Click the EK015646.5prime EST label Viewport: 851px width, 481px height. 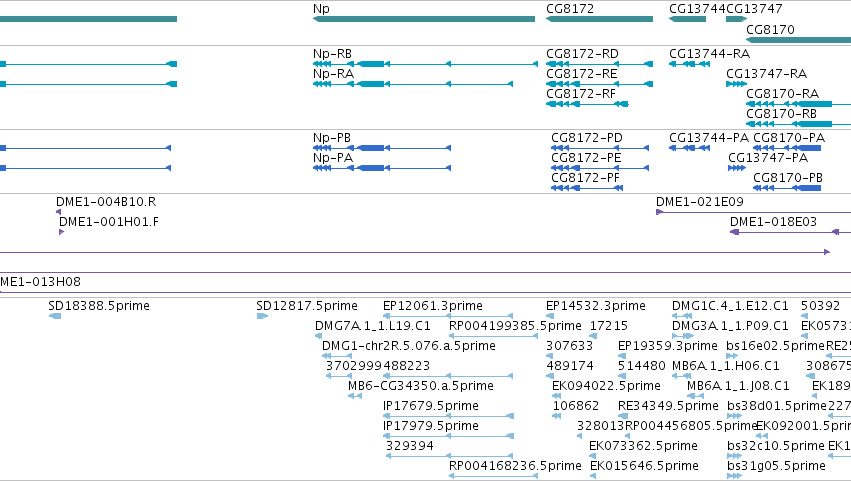[644, 467]
